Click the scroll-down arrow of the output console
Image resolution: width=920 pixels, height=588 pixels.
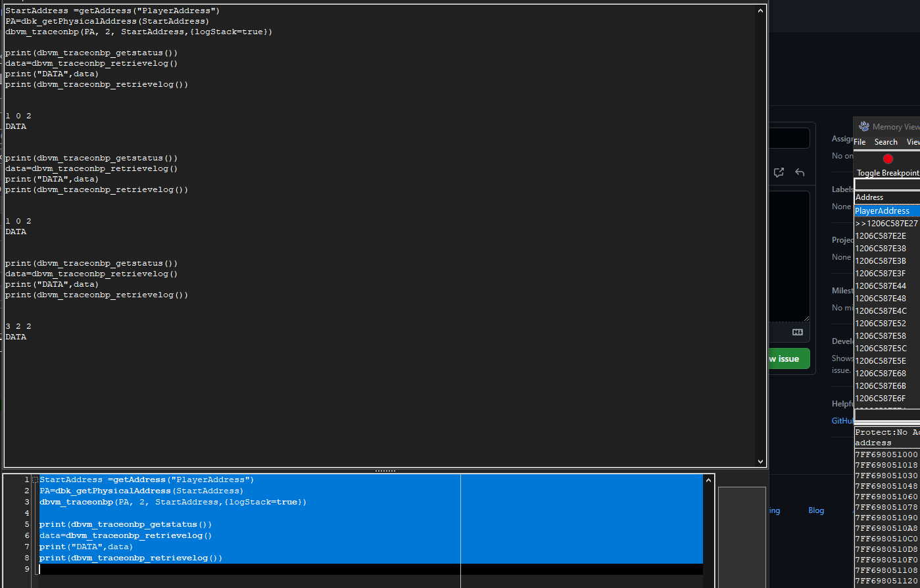pyautogui.click(x=760, y=461)
